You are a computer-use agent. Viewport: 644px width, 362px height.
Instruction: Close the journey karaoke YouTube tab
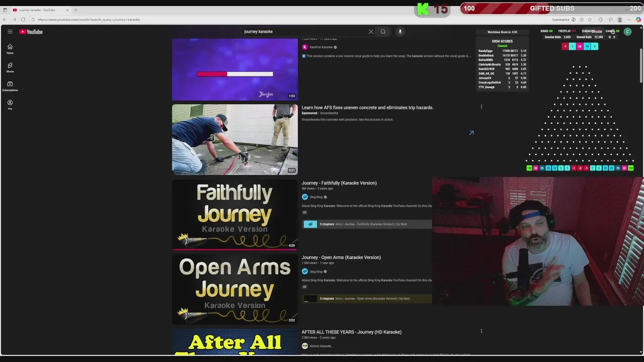pos(67,10)
